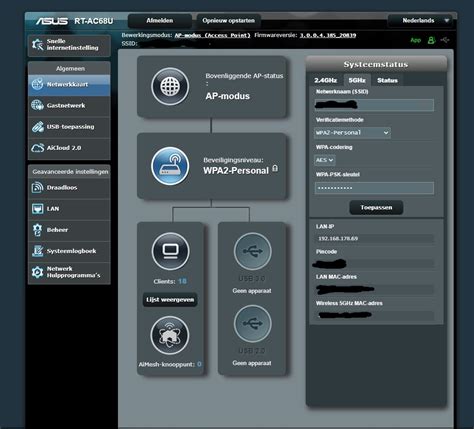
Task: Click the LAN-IP 192.168.178.69 value
Action: pos(338,239)
